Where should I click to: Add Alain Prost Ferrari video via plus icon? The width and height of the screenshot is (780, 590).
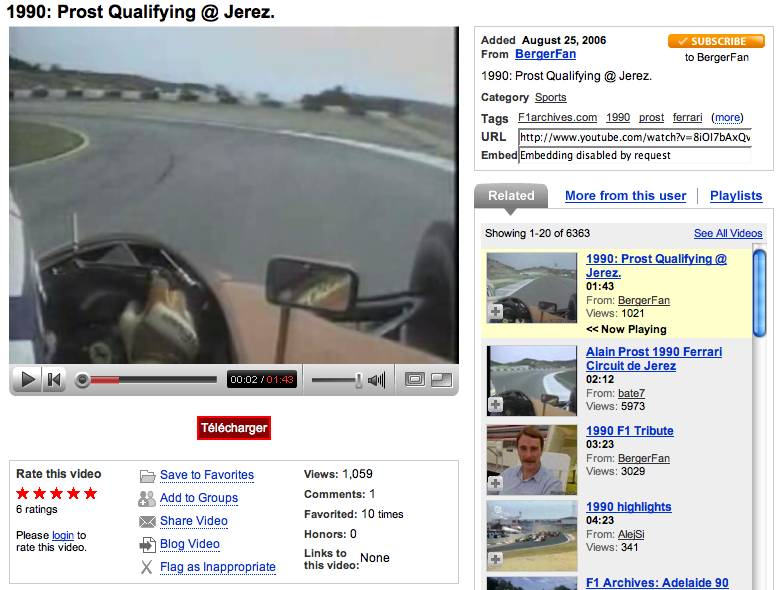495,404
